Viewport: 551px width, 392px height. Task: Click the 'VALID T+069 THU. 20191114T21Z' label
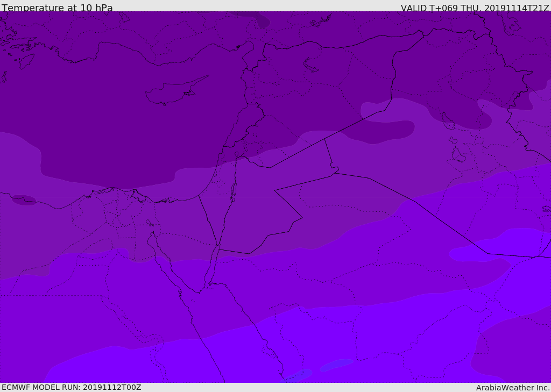(x=475, y=8)
